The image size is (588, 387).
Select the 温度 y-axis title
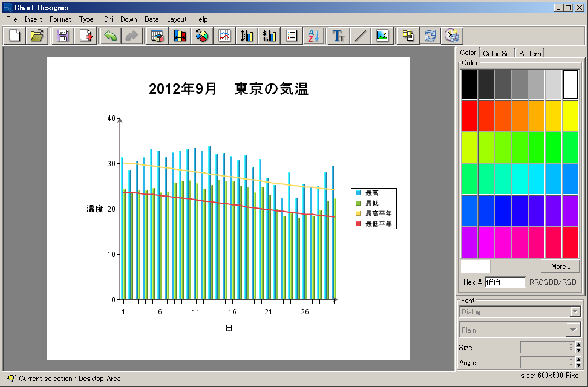click(x=95, y=209)
